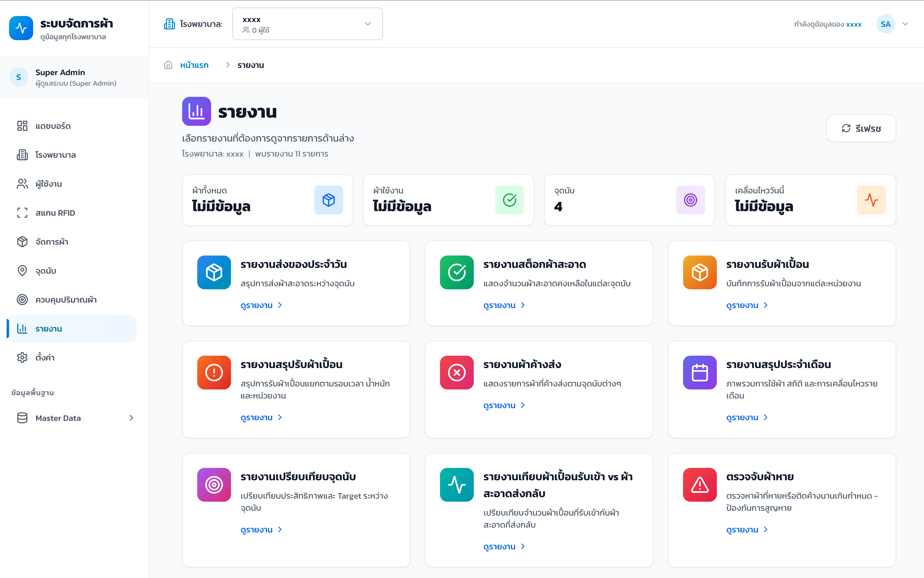This screenshot has width=924, height=578.
Task: Go to แดชบอร์ด in the sidebar
Action: click(53, 126)
